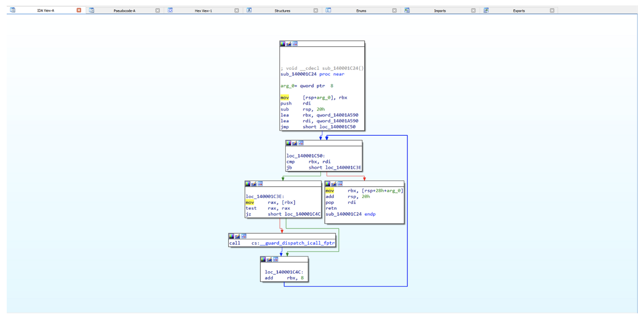Close the Imports tab
The height and width of the screenshot is (316, 644).
click(x=473, y=10)
